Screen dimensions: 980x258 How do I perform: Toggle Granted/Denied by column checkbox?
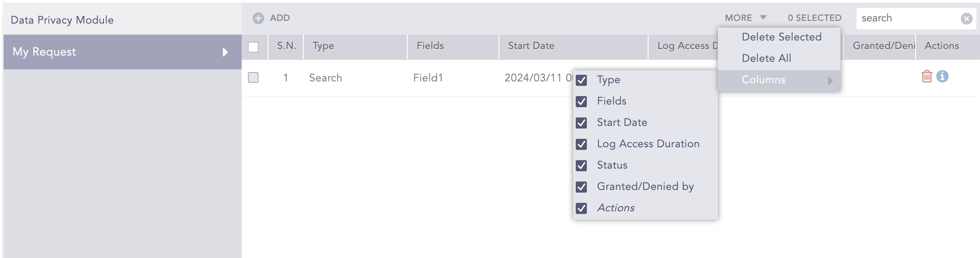coord(582,187)
